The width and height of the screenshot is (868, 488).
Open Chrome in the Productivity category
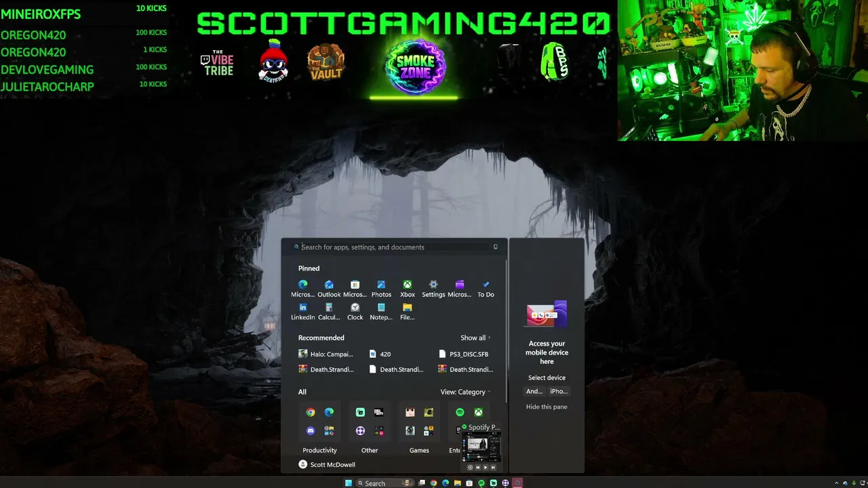pyautogui.click(x=311, y=412)
